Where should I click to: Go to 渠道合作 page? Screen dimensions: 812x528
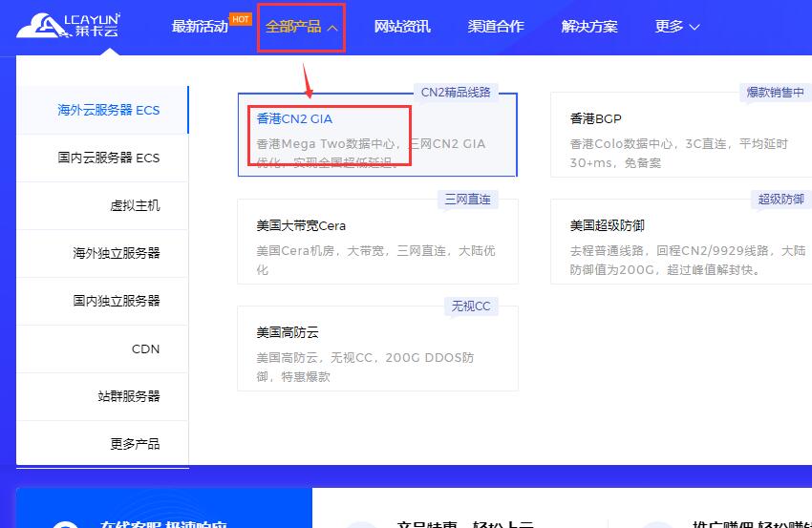click(x=496, y=27)
